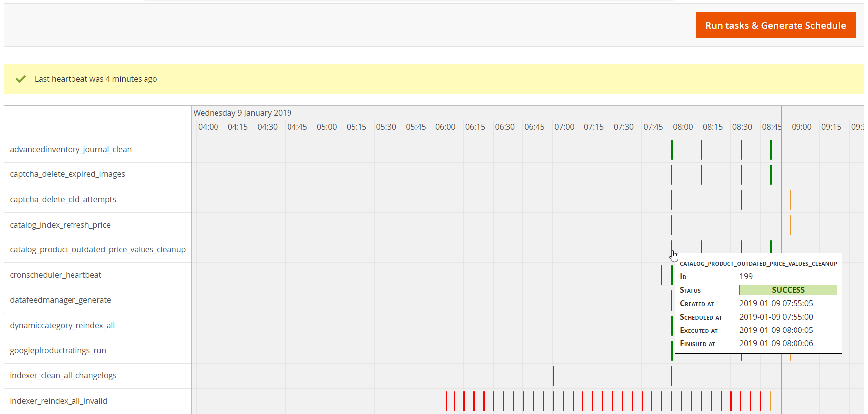Select the captcha_delete_expired_images task label

pyautogui.click(x=68, y=174)
